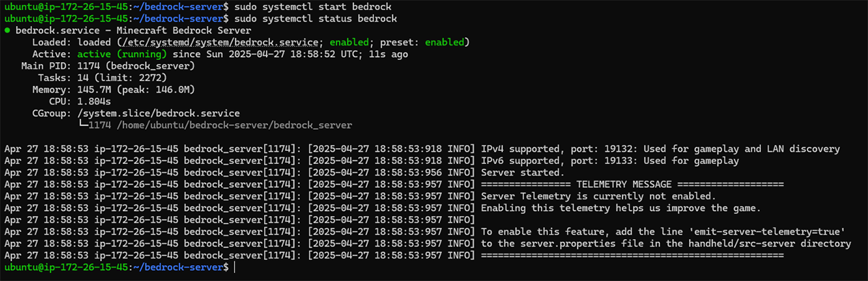The width and height of the screenshot is (868, 281).
Task: Click the 'active (running)' status text
Action: [122, 54]
